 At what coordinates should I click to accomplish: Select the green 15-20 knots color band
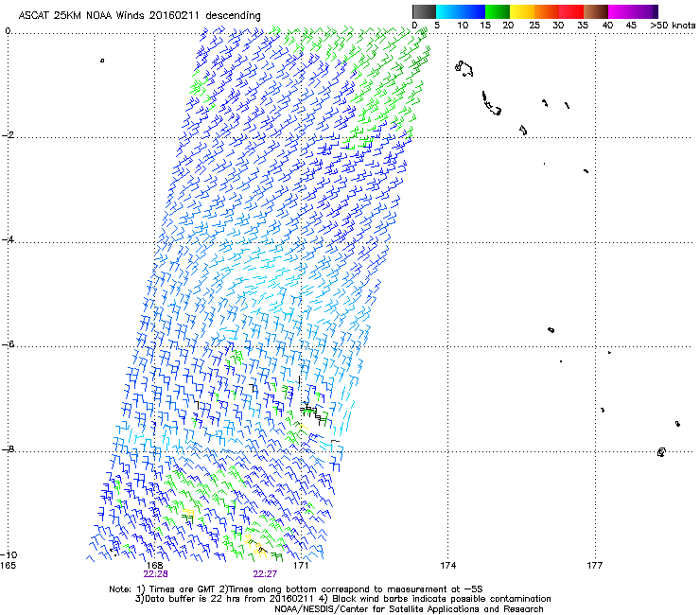pyautogui.click(x=498, y=11)
